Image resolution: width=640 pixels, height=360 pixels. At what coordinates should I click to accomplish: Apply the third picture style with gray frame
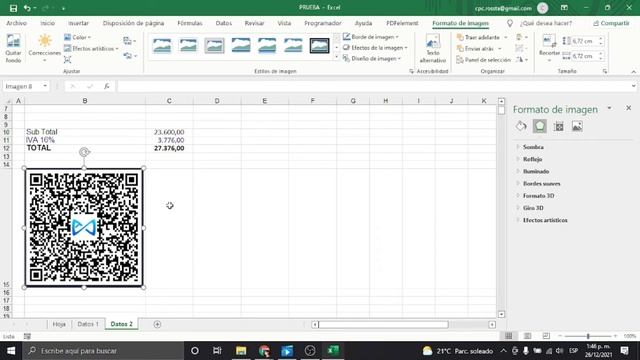214,46
